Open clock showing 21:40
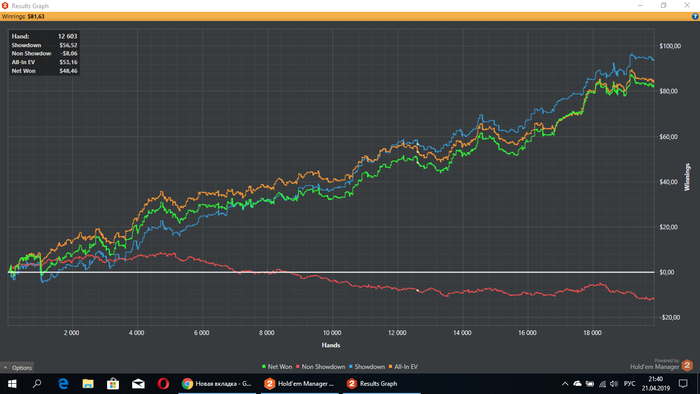The width and height of the screenshot is (700, 394). (x=655, y=384)
